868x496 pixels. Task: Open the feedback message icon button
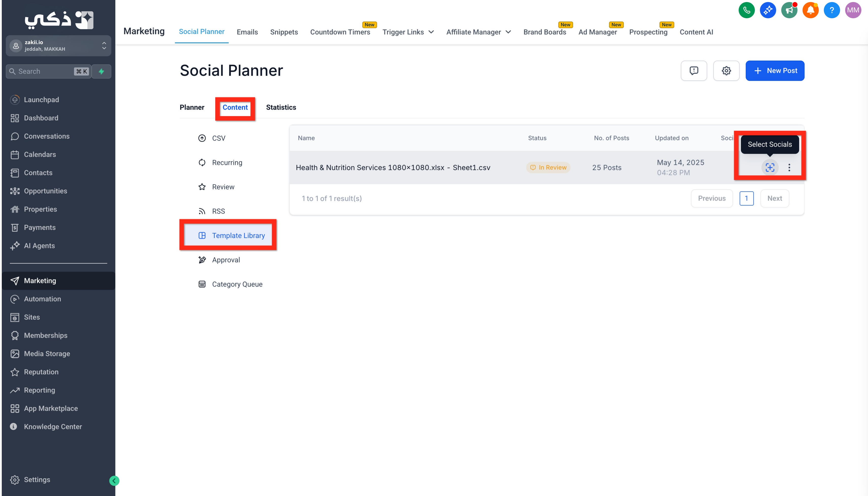tap(693, 70)
